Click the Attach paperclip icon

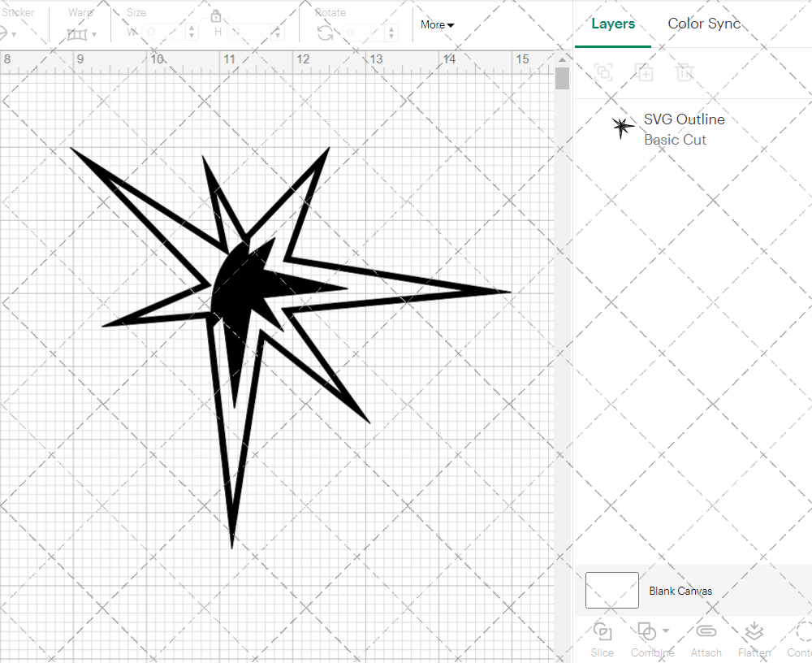pyautogui.click(x=706, y=632)
